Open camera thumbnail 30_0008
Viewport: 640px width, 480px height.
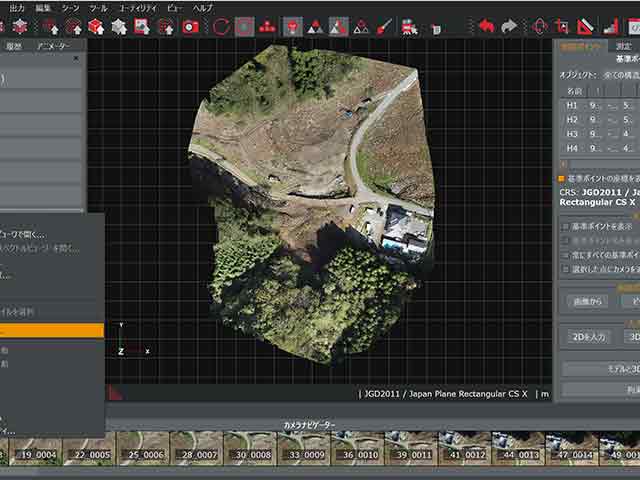click(250, 448)
